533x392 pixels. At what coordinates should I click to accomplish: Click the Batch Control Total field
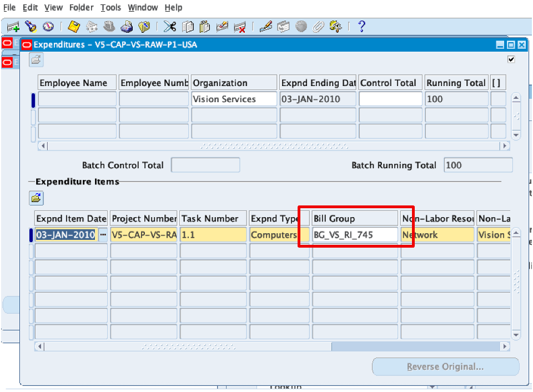pyautogui.click(x=205, y=165)
